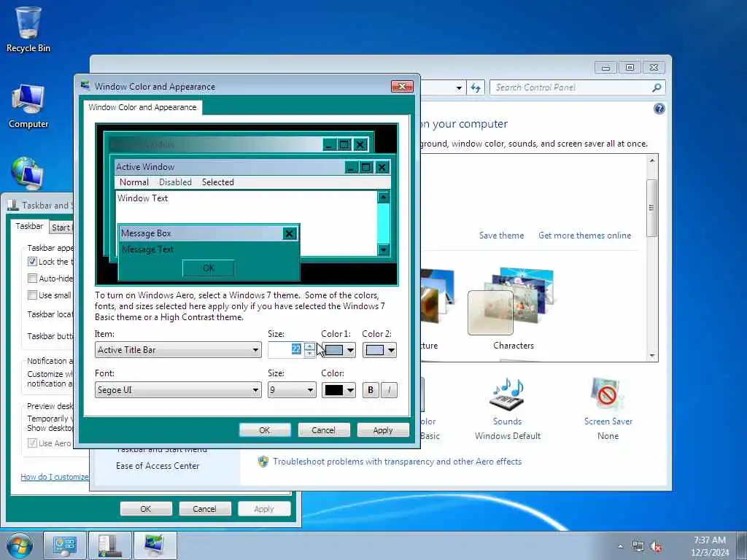Enable Auto-hide the taskbar checkbox
The height and width of the screenshot is (560, 747).
click(x=32, y=278)
